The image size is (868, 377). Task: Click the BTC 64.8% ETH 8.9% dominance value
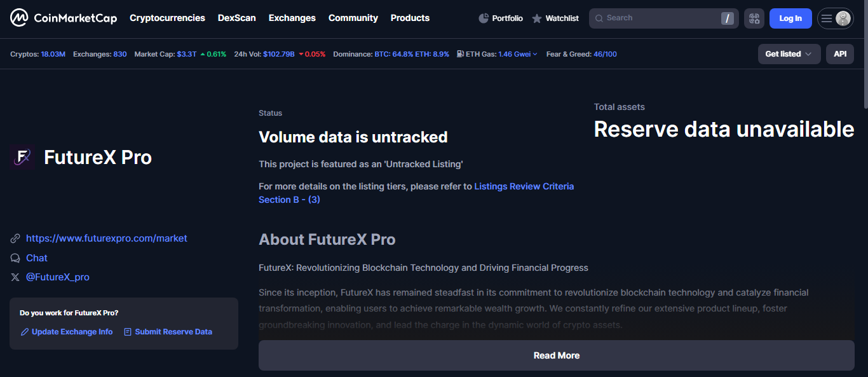click(x=412, y=54)
